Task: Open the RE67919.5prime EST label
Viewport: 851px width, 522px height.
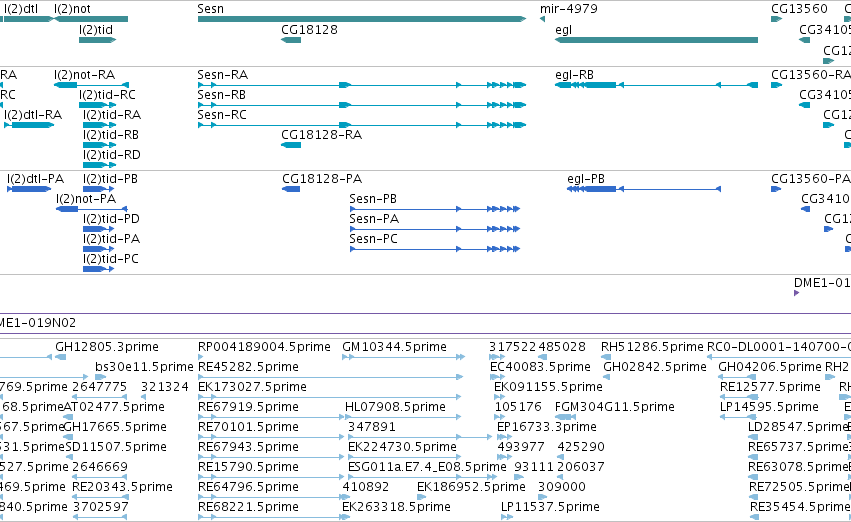Action: point(248,407)
